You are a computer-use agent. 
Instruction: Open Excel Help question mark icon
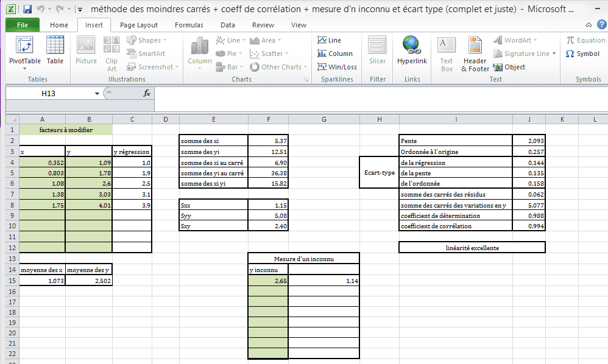click(x=601, y=25)
